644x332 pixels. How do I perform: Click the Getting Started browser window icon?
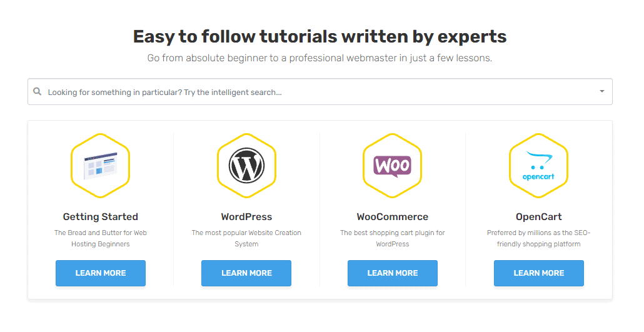pos(100,165)
